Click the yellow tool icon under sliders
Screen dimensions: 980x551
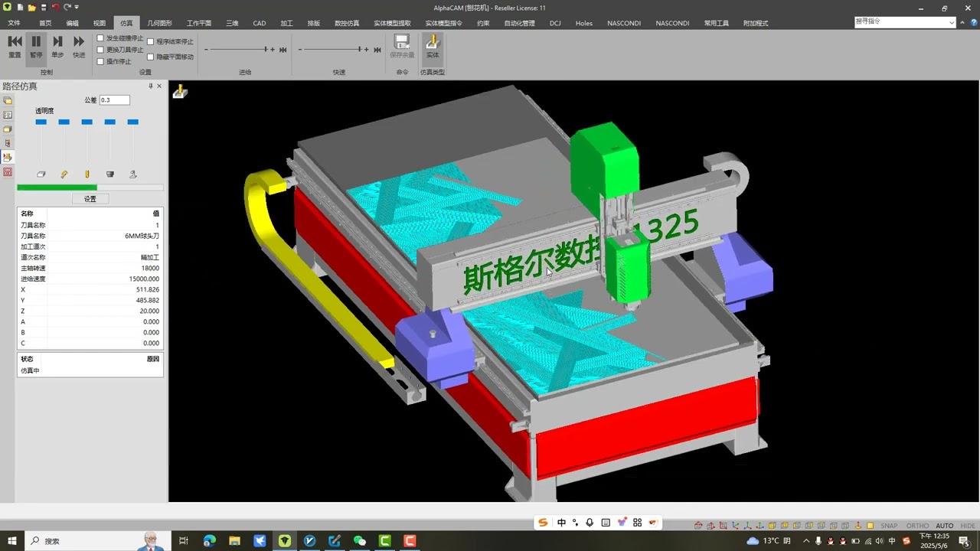87,174
